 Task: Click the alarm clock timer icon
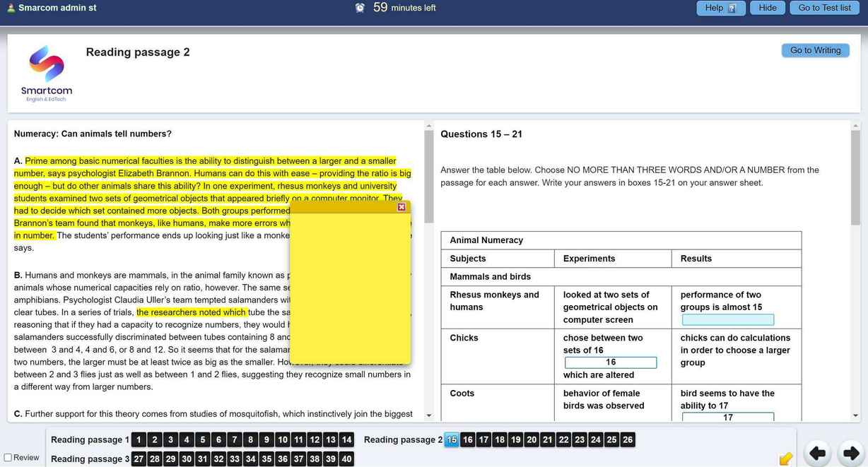(360, 8)
